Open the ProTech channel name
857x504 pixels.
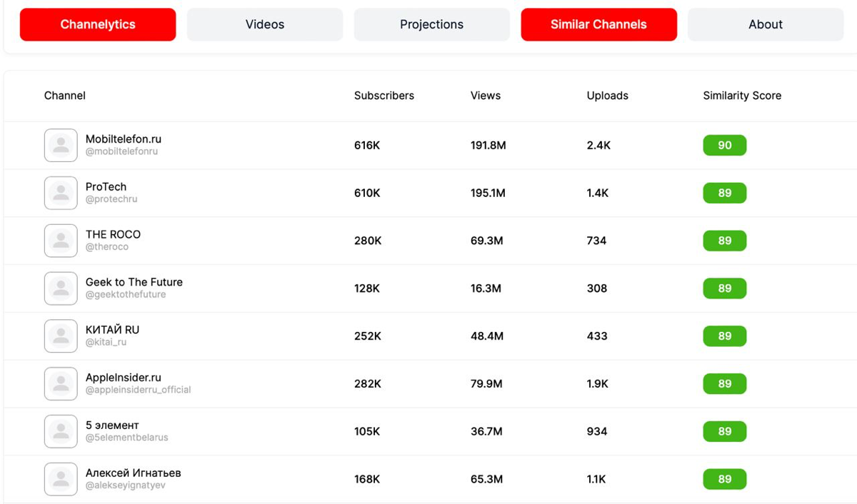pyautogui.click(x=106, y=187)
